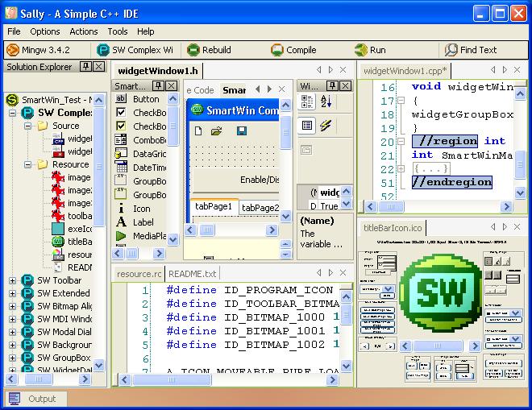Pin the Solution Explorer panel
Viewport: 532px width, 410px height.
pos(85,68)
